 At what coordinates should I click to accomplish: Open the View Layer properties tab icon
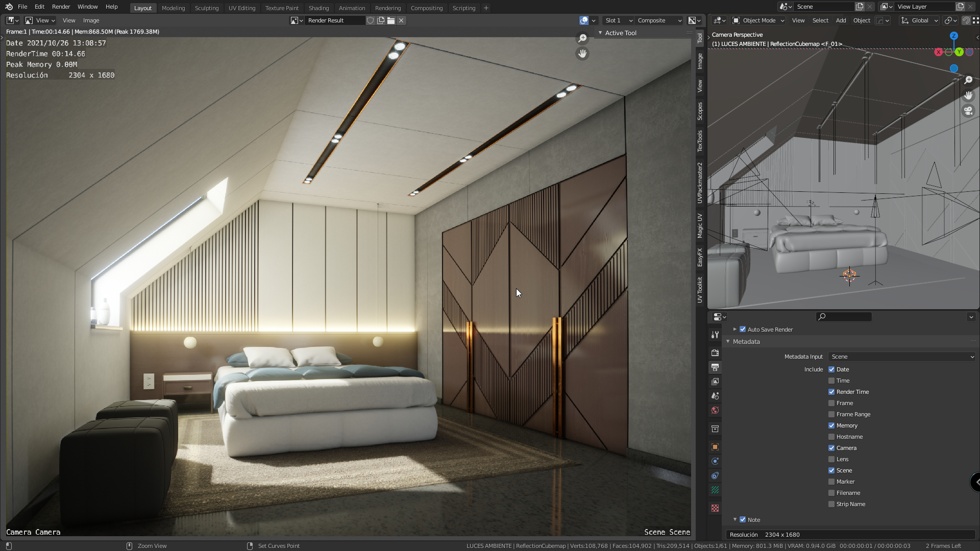715,382
